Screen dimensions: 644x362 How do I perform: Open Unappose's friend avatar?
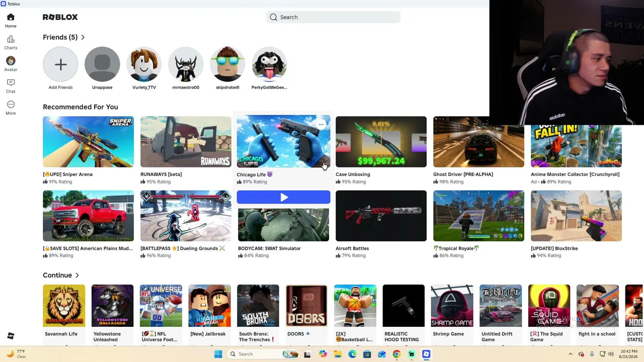[102, 64]
